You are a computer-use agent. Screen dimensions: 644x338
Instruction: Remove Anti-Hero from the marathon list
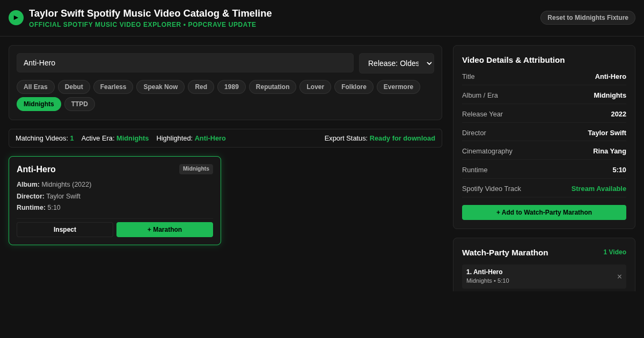pos(619,277)
